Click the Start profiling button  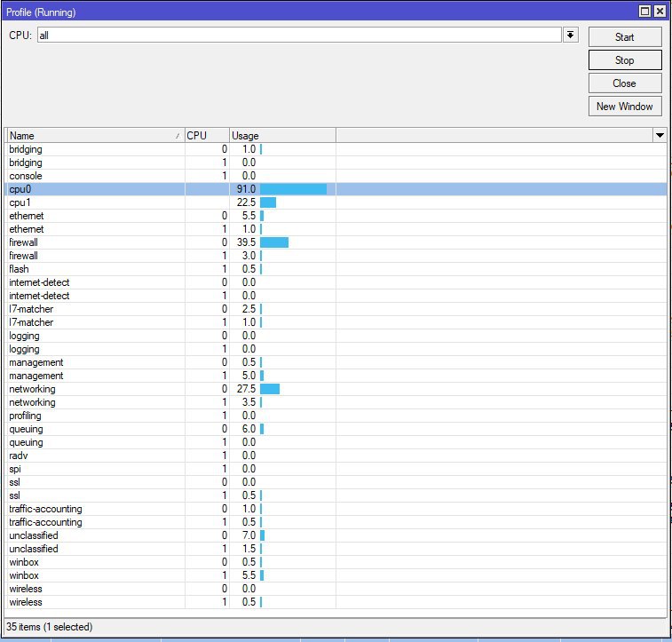point(625,37)
